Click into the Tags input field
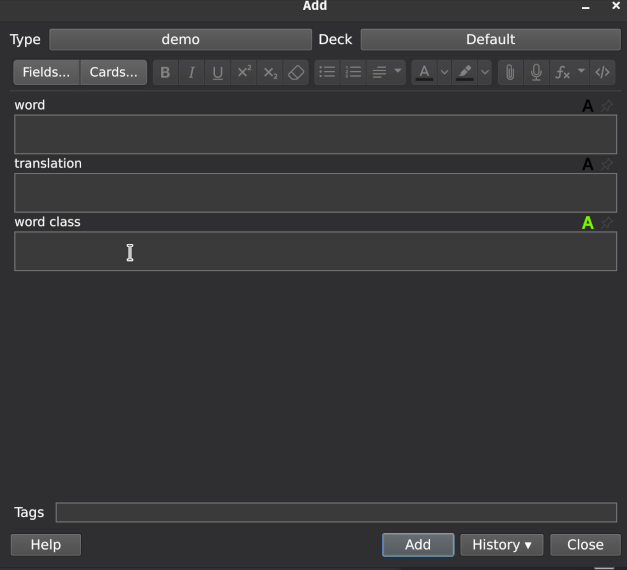 (x=335, y=513)
